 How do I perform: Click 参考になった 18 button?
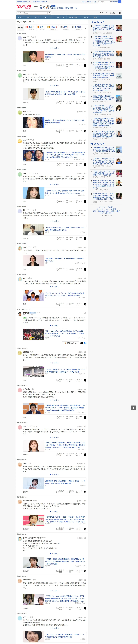71,343
